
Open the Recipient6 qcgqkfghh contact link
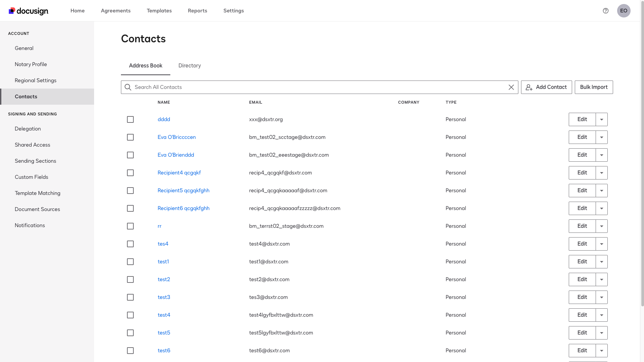tap(183, 208)
